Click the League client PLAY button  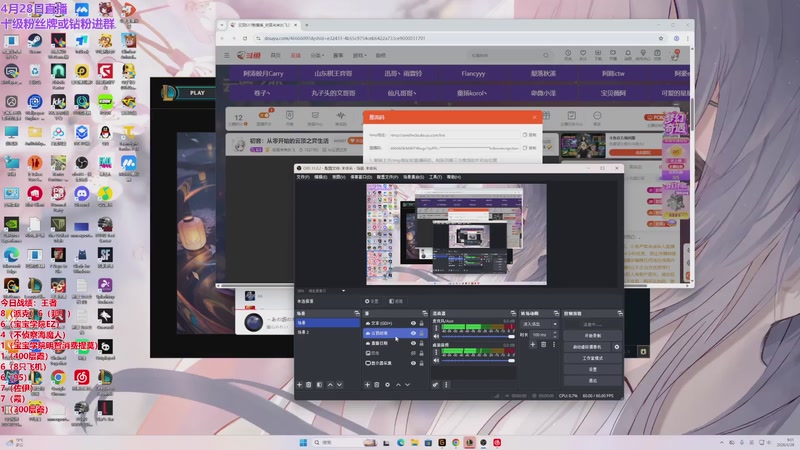197,93
